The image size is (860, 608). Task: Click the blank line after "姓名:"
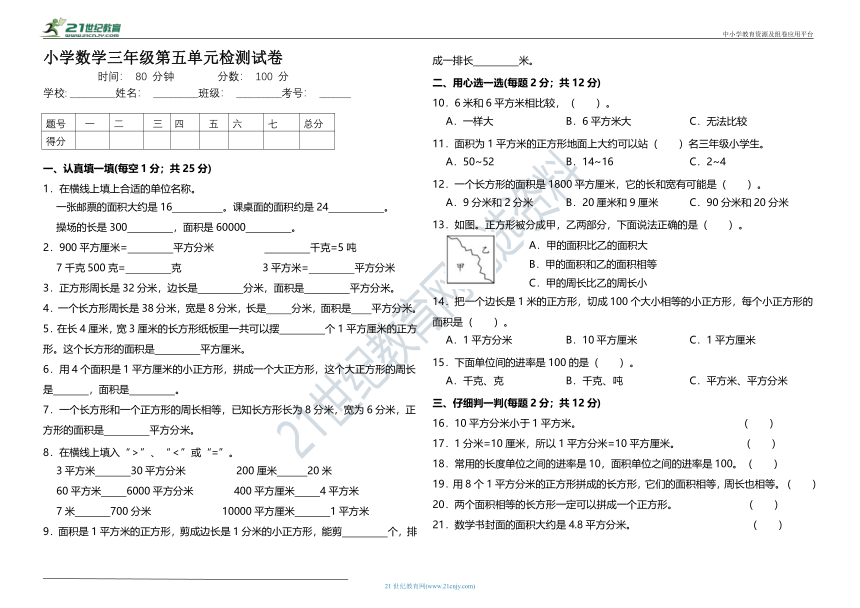(x=176, y=94)
